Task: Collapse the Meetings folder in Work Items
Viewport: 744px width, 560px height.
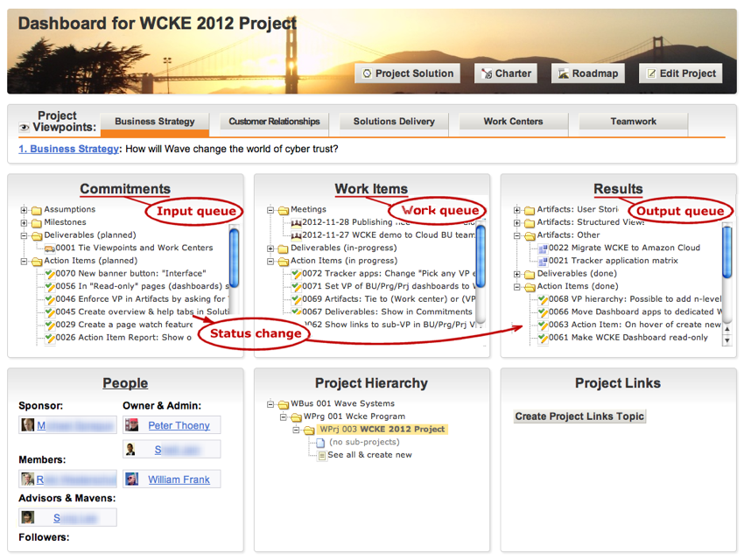Action: 271,210
